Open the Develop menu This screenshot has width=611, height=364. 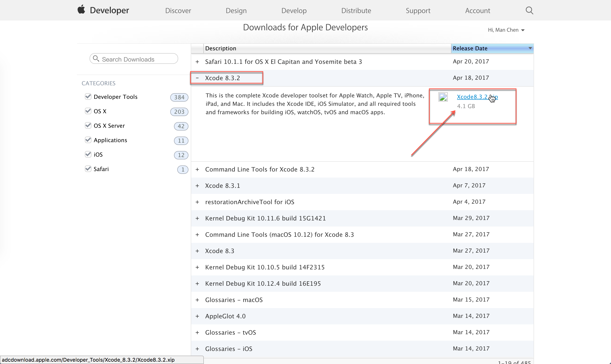pos(294,10)
